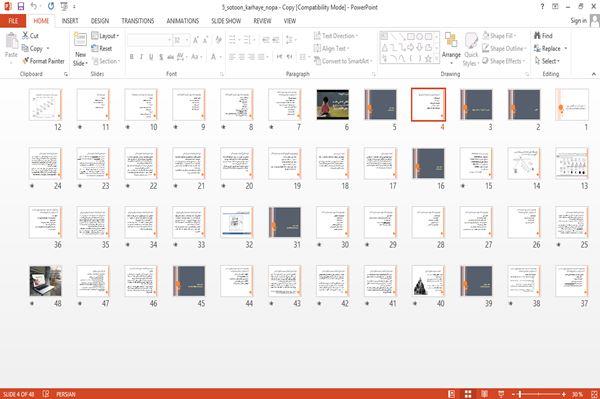Open the font size dropdown

pos(187,40)
